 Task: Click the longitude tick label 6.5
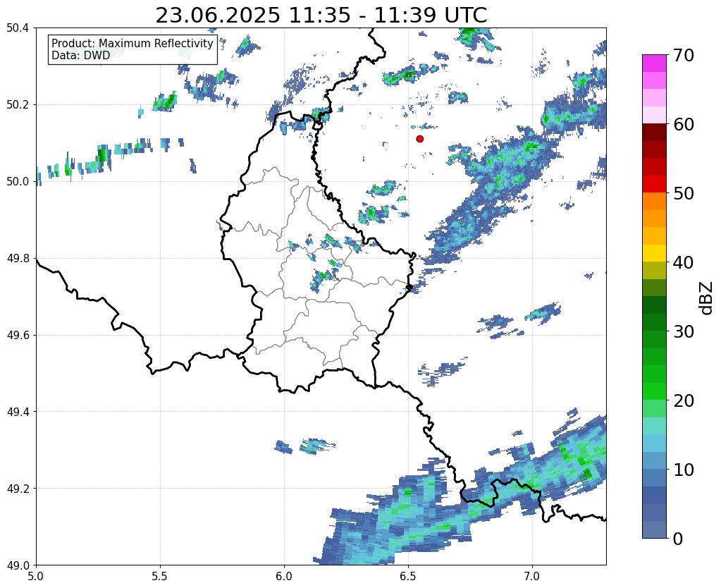(408, 575)
